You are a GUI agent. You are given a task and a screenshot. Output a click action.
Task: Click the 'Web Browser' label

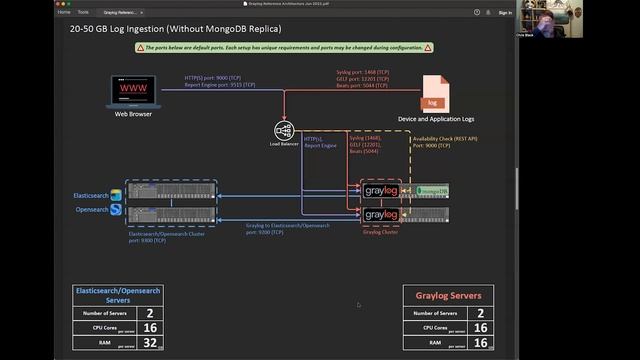(x=133, y=114)
